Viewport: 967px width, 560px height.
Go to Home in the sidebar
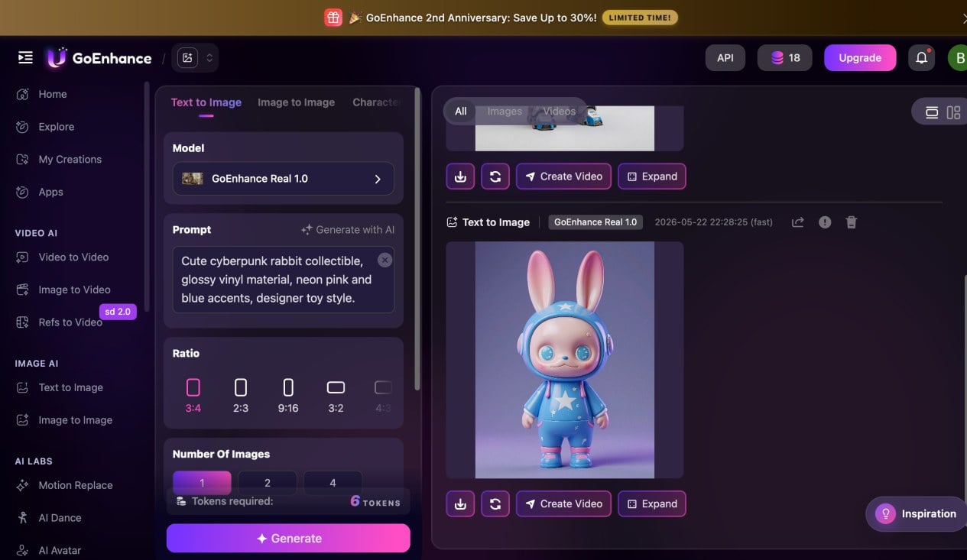click(x=53, y=94)
